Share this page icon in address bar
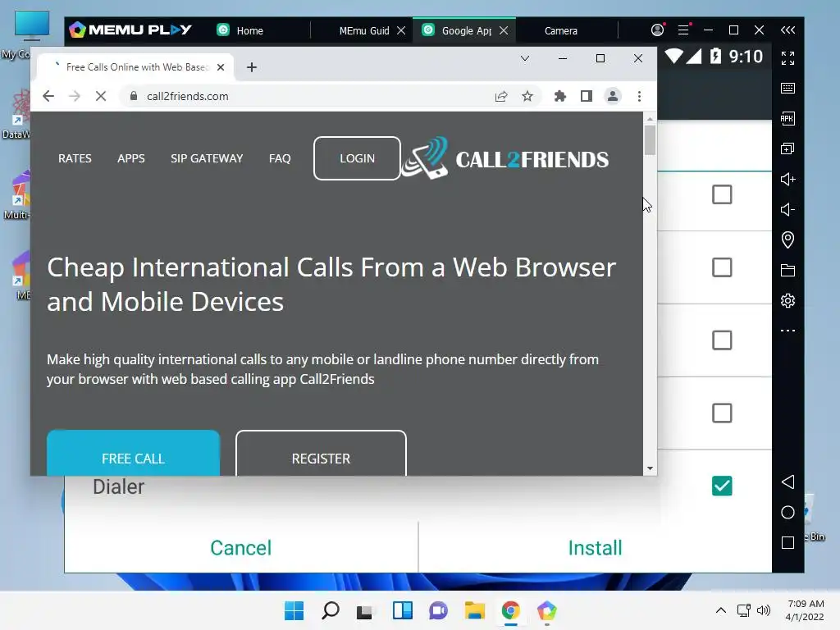This screenshot has width=840, height=630. [501, 97]
